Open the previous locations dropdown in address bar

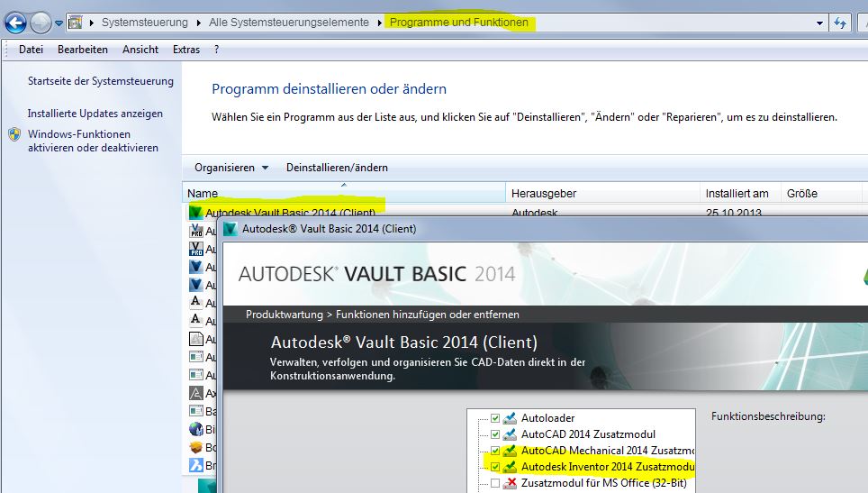pyautogui.click(x=819, y=23)
